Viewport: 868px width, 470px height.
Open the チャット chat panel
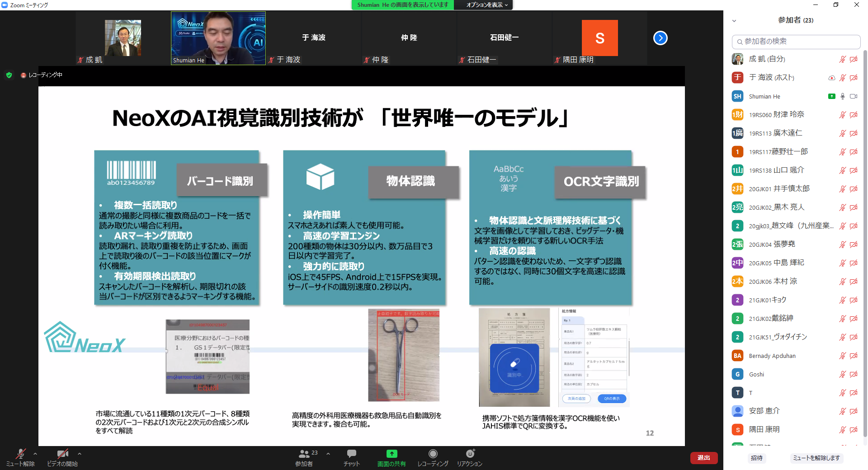coord(352,457)
